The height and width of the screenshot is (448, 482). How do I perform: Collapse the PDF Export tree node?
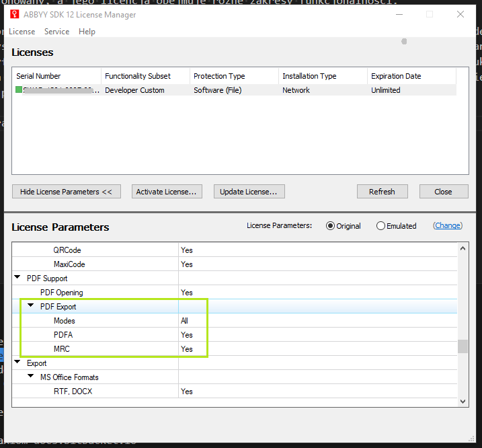tap(31, 305)
